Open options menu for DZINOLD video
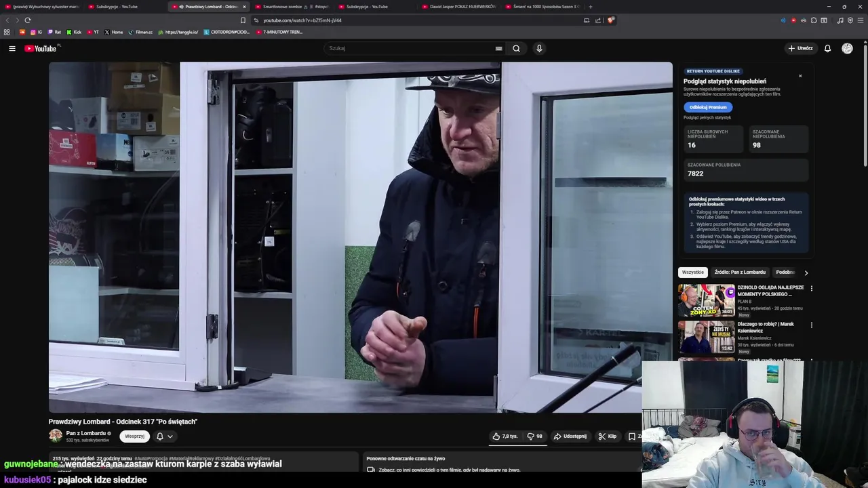 click(811, 288)
